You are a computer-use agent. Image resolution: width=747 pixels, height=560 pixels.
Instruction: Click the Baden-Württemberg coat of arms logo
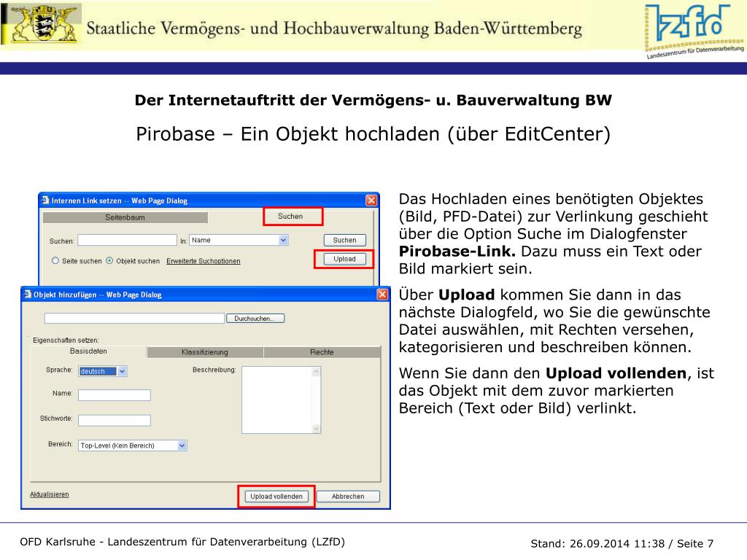(44, 25)
